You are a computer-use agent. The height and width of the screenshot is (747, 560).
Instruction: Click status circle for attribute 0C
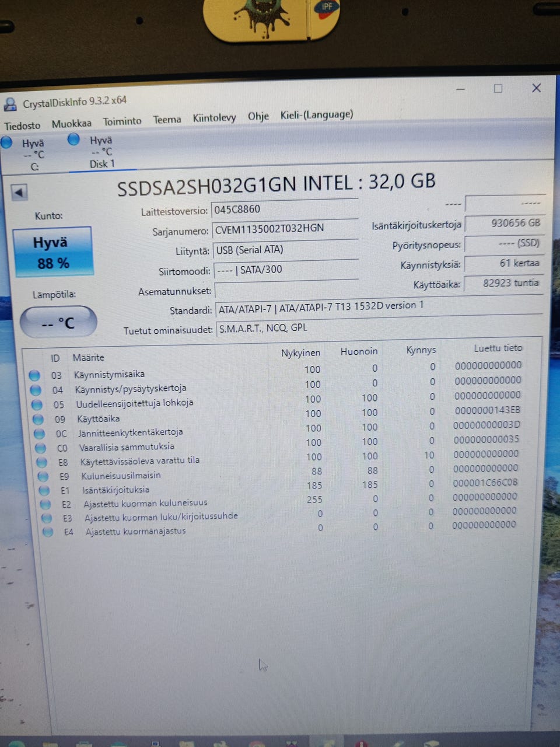[x=39, y=434]
